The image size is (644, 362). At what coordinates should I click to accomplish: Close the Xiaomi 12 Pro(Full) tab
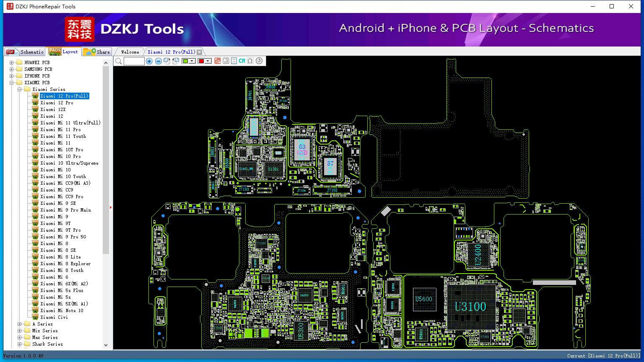pyautogui.click(x=200, y=52)
